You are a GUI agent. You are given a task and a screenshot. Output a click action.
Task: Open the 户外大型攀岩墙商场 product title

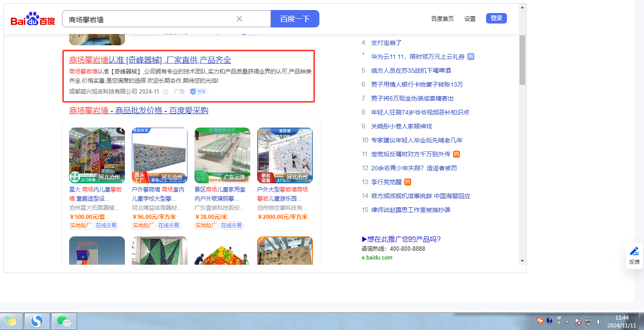(x=283, y=194)
